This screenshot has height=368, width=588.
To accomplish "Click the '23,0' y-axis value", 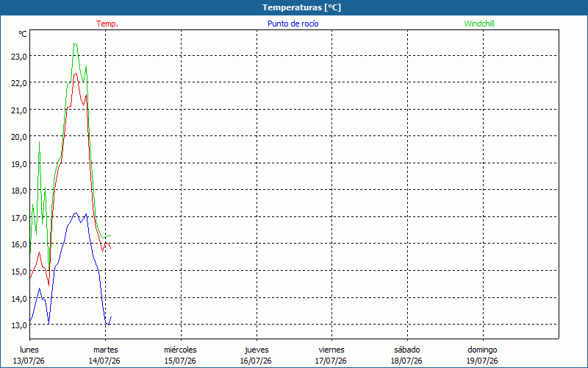I will tap(19, 57).
